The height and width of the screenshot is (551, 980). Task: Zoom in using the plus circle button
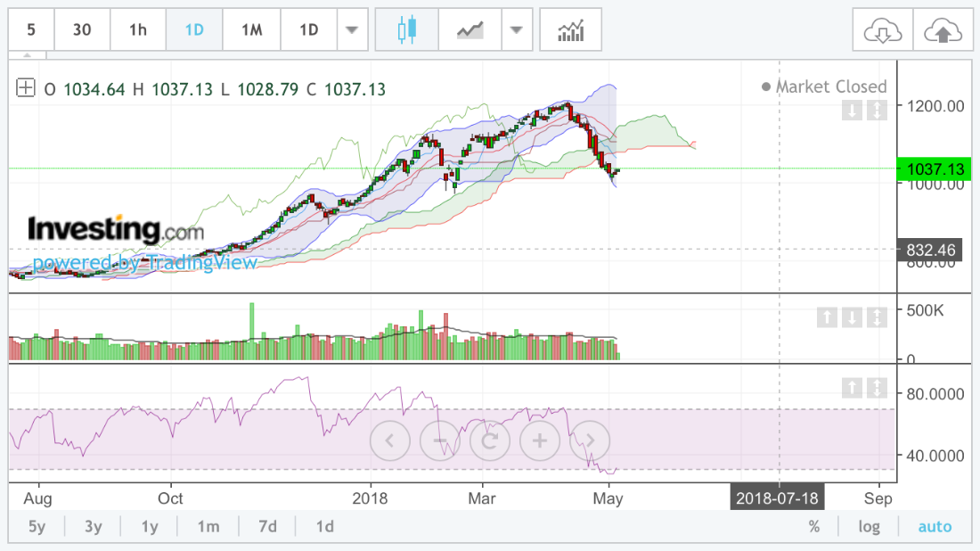click(539, 440)
